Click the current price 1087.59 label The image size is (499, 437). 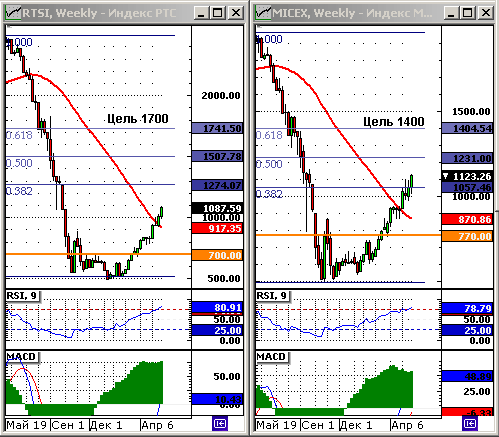pyautogui.click(x=217, y=208)
